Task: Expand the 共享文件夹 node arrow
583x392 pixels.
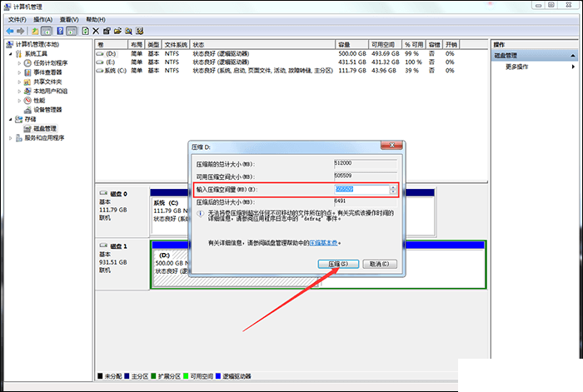Action: pos(19,82)
